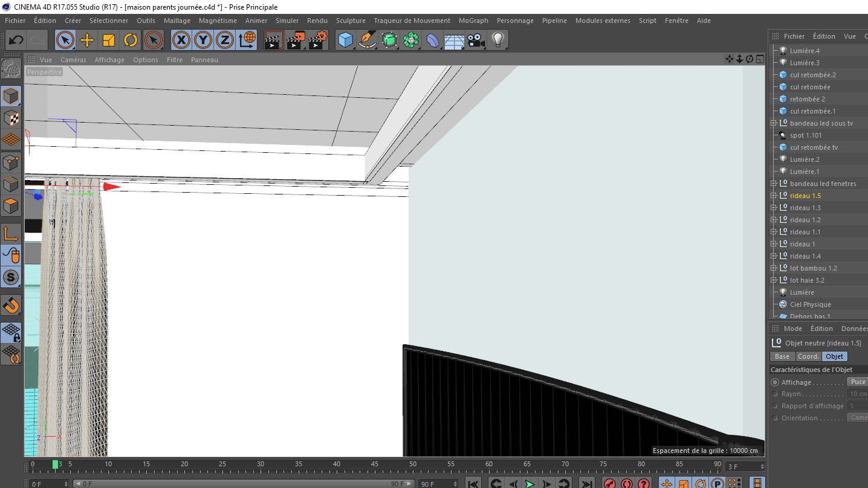
Task: Expand the rideau 1.5 object tree
Action: tap(773, 196)
